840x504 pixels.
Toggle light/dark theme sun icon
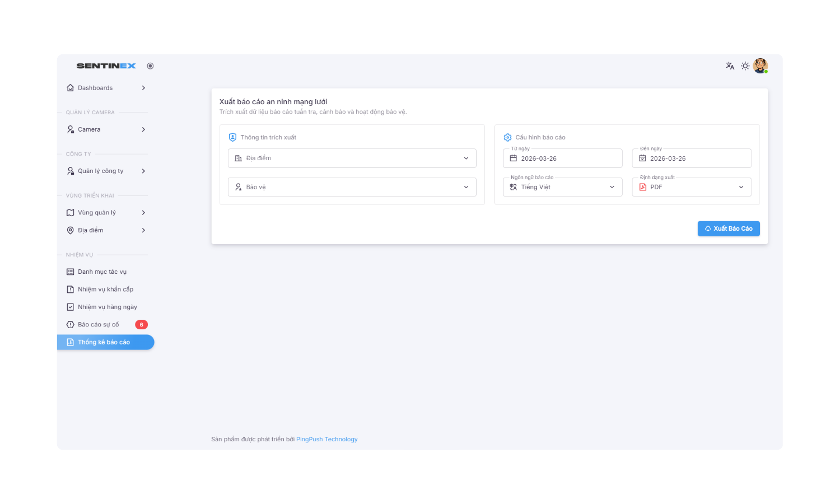[x=745, y=66]
